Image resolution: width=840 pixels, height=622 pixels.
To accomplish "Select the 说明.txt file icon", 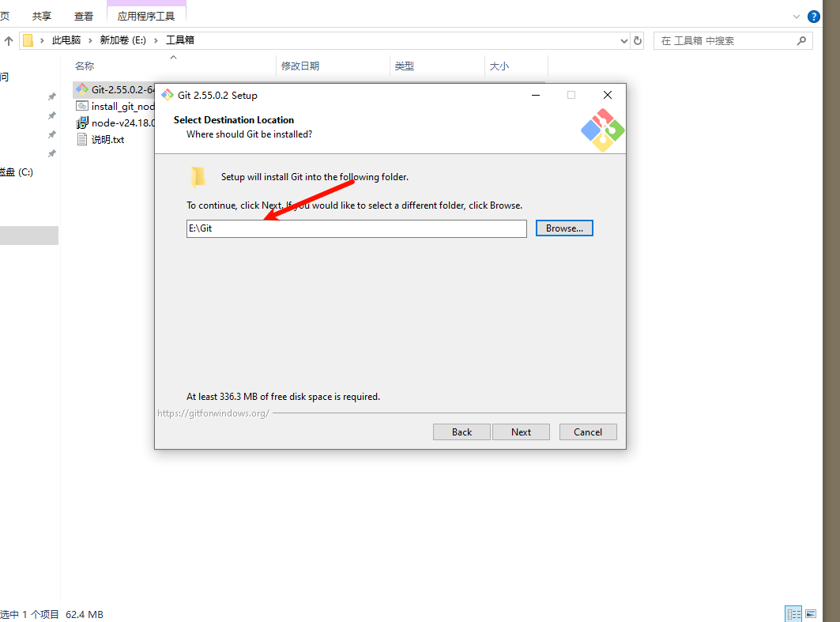I will pos(82,139).
